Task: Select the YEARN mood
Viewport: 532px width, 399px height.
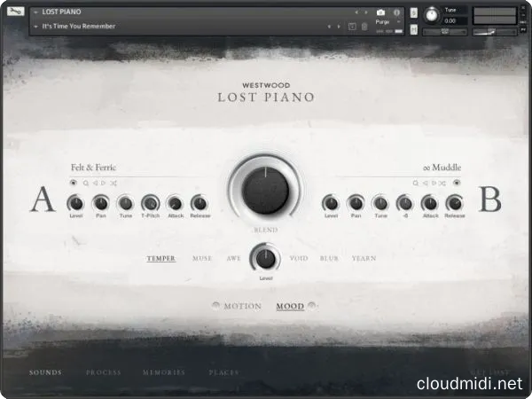Action: [364, 258]
